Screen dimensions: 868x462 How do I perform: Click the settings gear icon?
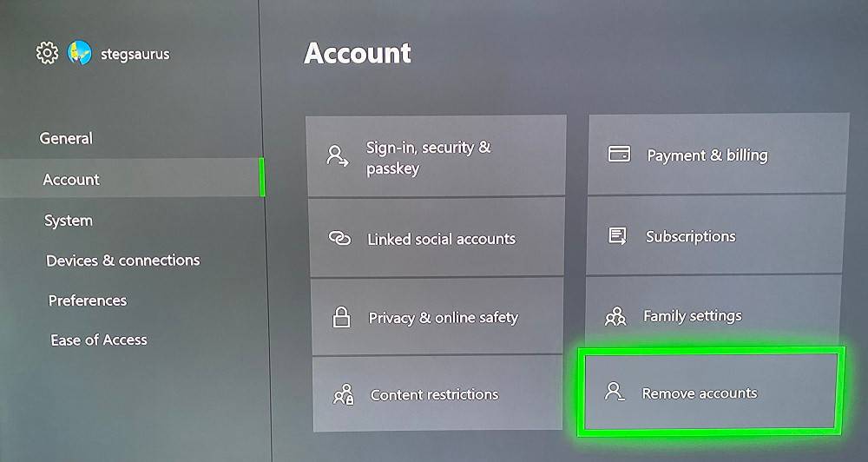(x=47, y=53)
